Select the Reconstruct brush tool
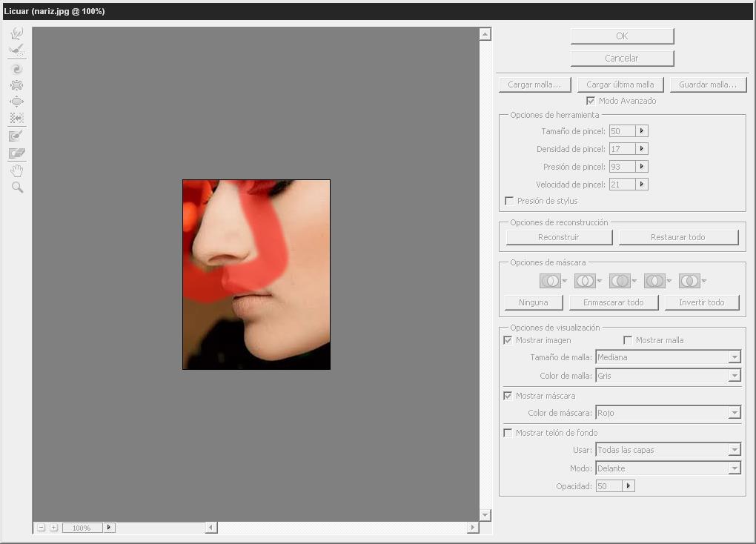This screenshot has width=756, height=544. (x=17, y=50)
